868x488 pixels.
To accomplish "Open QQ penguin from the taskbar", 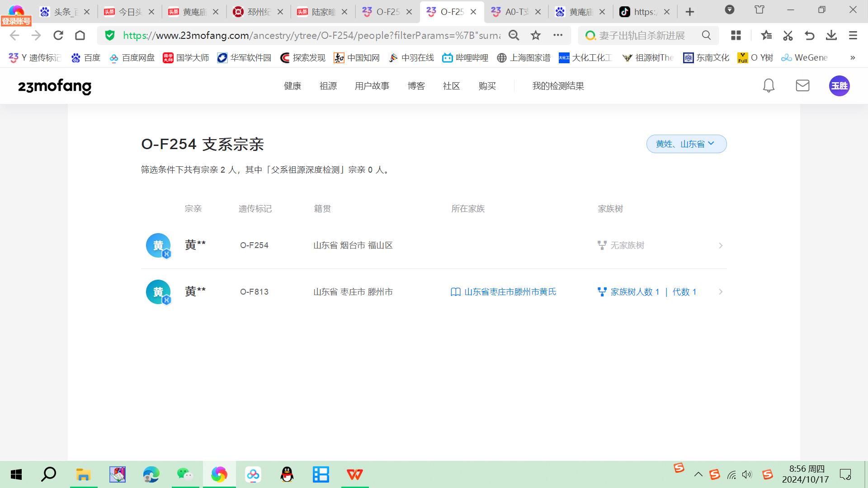I will click(x=287, y=474).
